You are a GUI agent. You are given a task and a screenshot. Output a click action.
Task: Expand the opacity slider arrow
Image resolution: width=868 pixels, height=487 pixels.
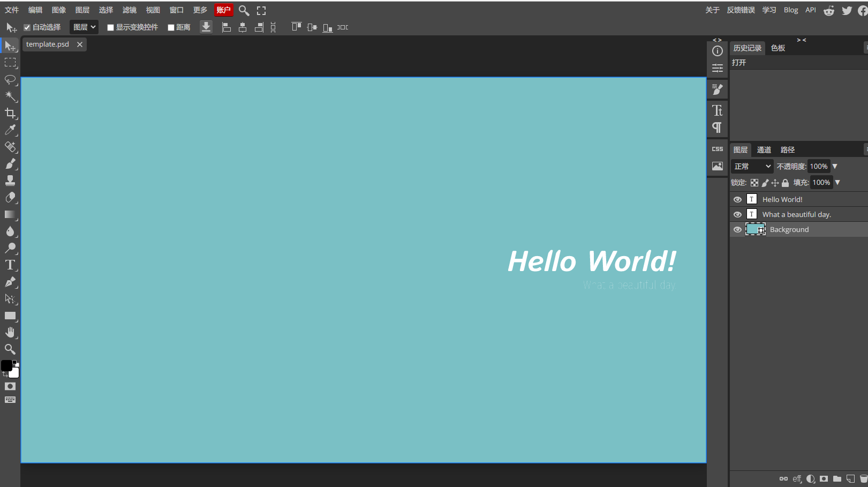tap(835, 167)
